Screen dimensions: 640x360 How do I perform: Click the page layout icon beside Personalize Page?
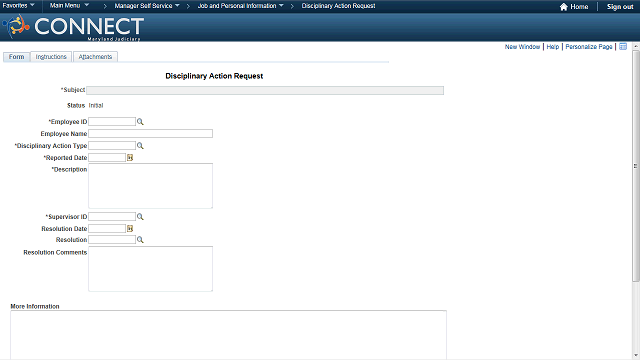[x=623, y=47]
